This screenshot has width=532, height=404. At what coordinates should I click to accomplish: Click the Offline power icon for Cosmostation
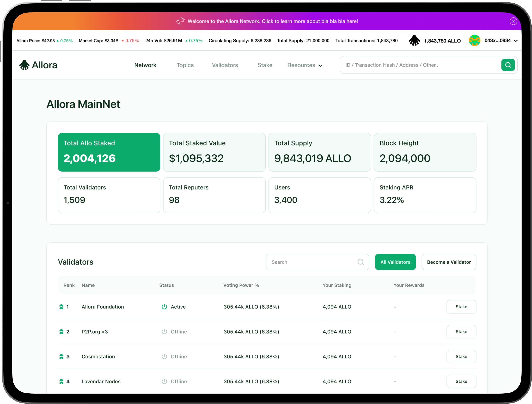tap(164, 356)
